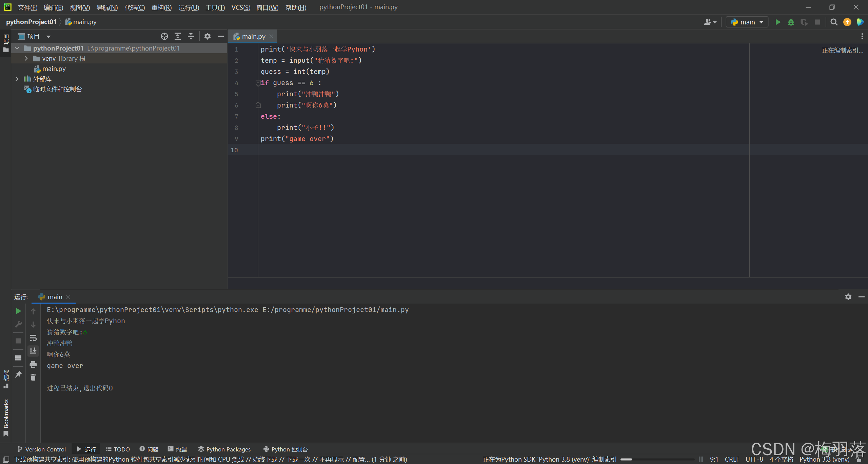Screen dimensions: 868x464
Task: Click the print output printer icon
Action: point(33,365)
